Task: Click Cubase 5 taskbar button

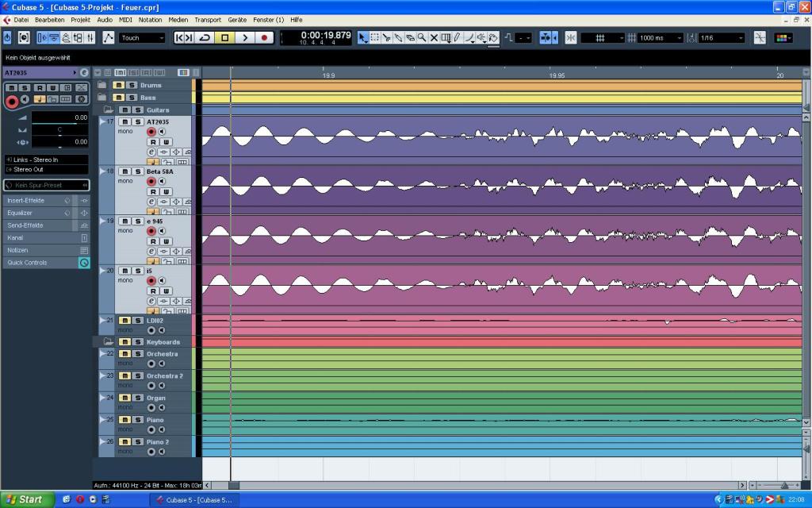Action: 193,500
